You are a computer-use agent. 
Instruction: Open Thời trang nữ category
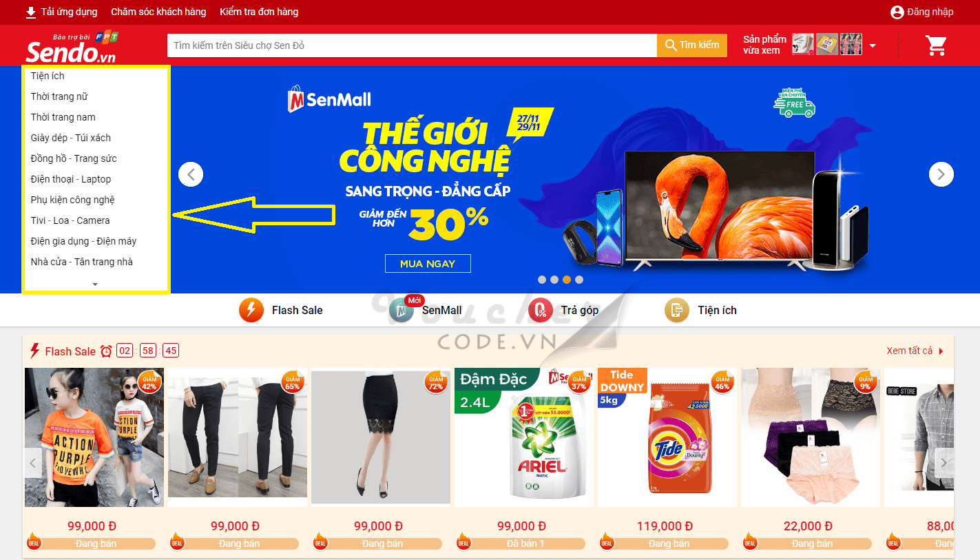[x=59, y=96]
